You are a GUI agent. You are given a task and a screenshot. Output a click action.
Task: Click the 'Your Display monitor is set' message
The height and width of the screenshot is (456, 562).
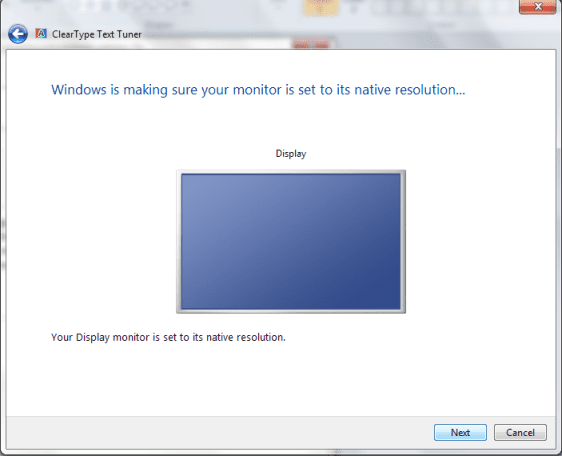pos(168,337)
